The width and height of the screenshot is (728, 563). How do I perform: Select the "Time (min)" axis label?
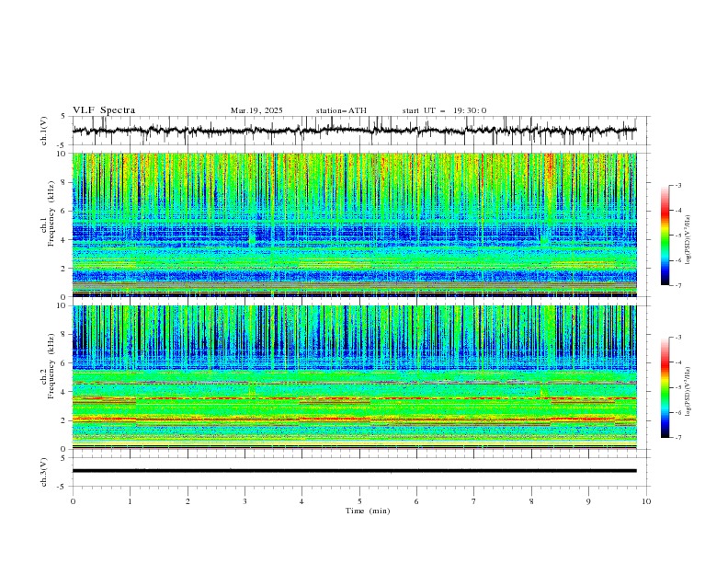click(x=368, y=511)
